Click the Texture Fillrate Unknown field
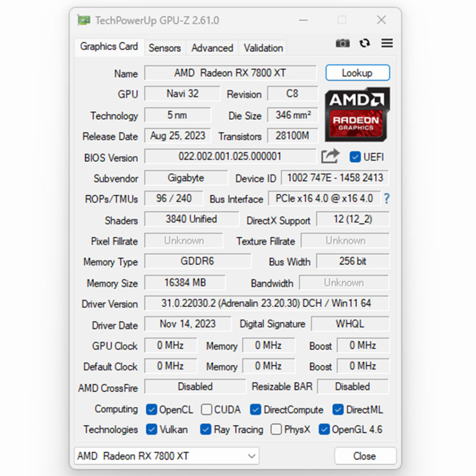Viewport: 476px width, 476px height. click(345, 241)
